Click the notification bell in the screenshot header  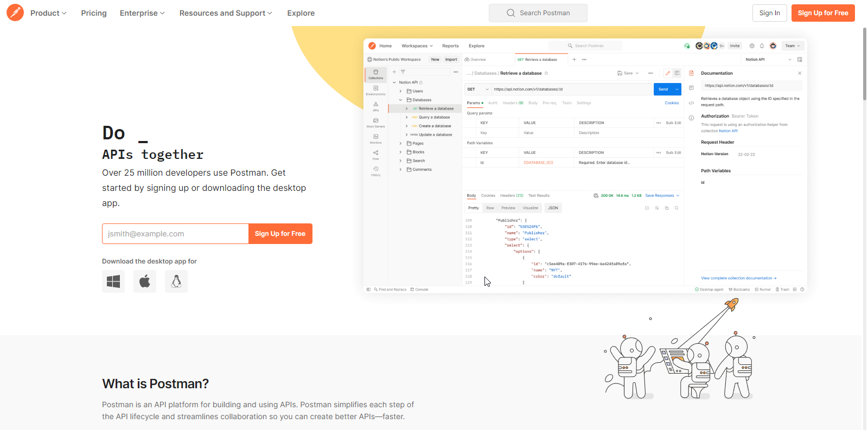click(x=762, y=46)
